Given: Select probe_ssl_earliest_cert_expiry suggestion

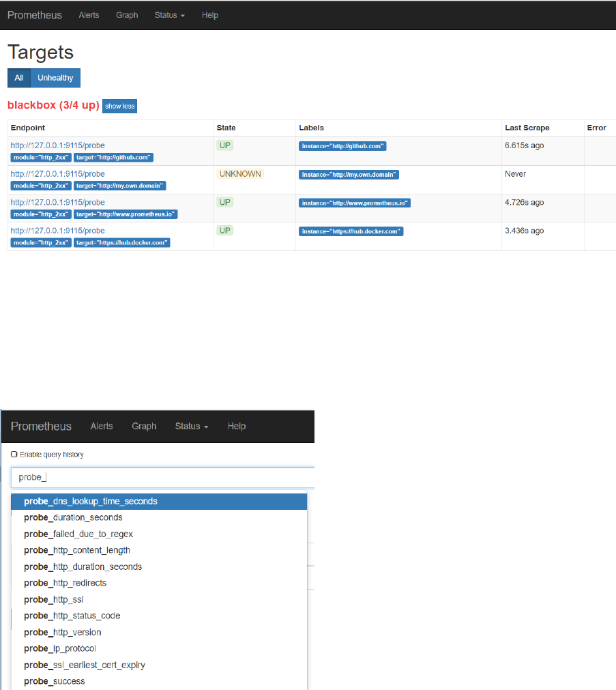Looking at the screenshot, I should (159, 665).
